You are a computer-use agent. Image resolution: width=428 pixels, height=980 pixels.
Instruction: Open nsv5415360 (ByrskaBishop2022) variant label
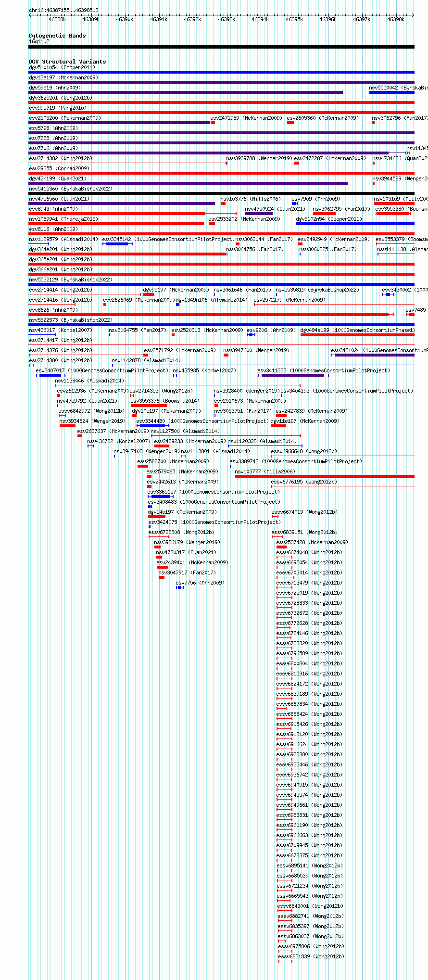click(x=71, y=189)
